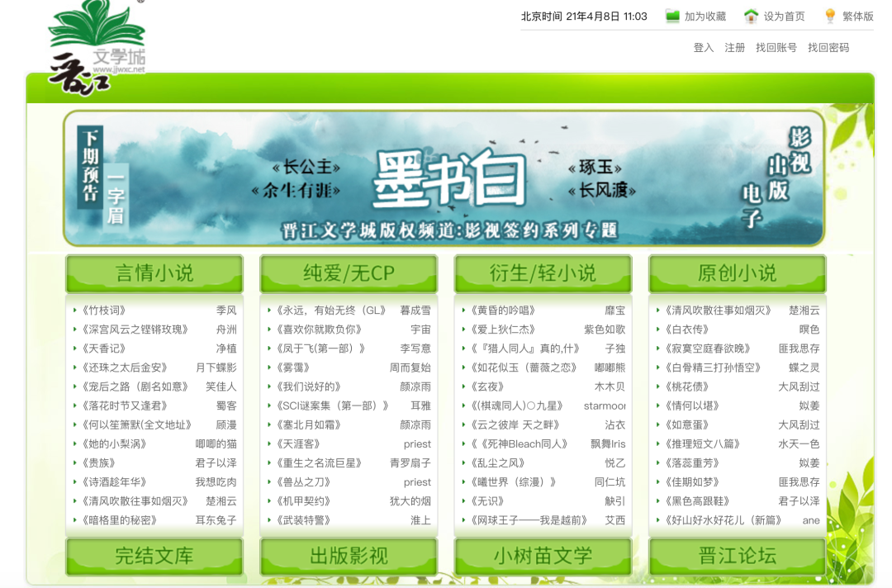The height and width of the screenshot is (588, 892).
Task: Open novel 《黑色高跟鞋》
Action: [697, 501]
